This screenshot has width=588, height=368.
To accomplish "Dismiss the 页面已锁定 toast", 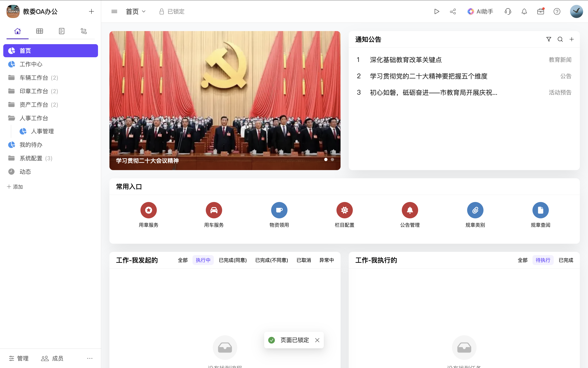I will pos(317,340).
